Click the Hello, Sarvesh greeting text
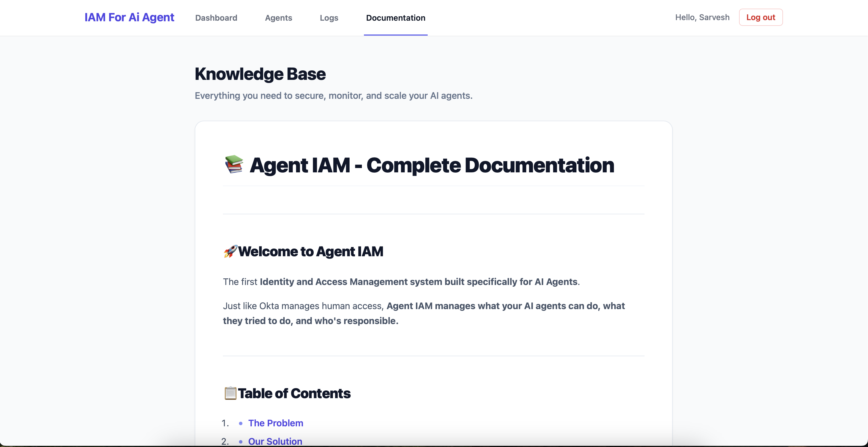This screenshot has height=447, width=868. coord(702,17)
